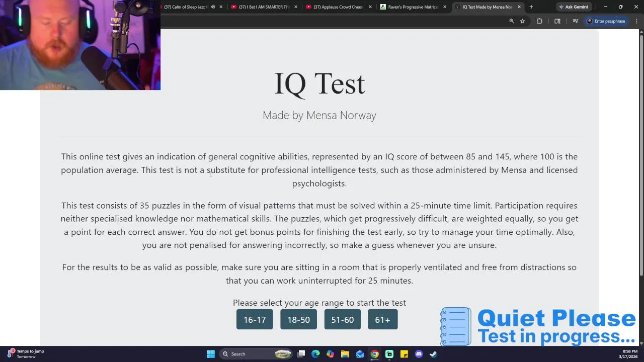Open Copilot from the taskbar

[330, 354]
